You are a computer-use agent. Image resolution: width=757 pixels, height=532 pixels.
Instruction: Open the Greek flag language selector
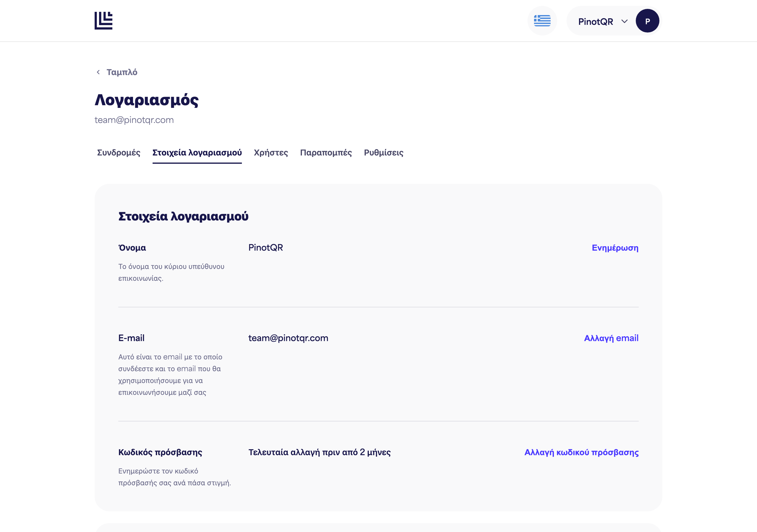pyautogui.click(x=542, y=21)
